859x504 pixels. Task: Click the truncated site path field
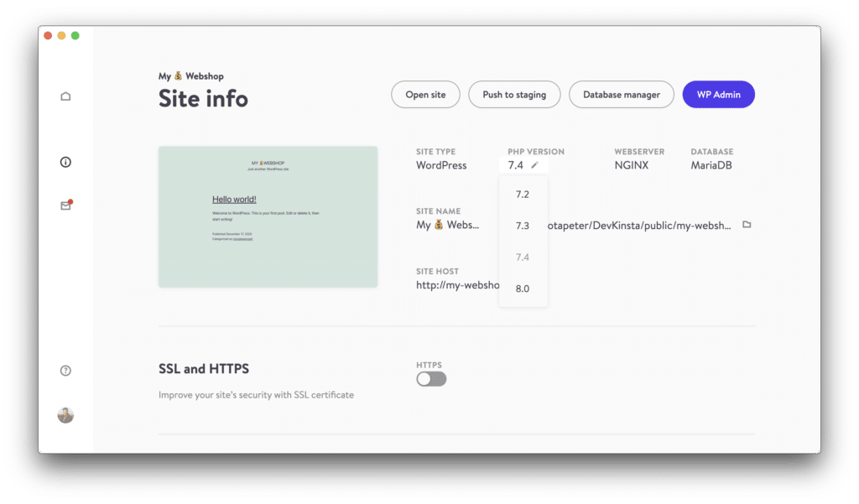(x=638, y=225)
